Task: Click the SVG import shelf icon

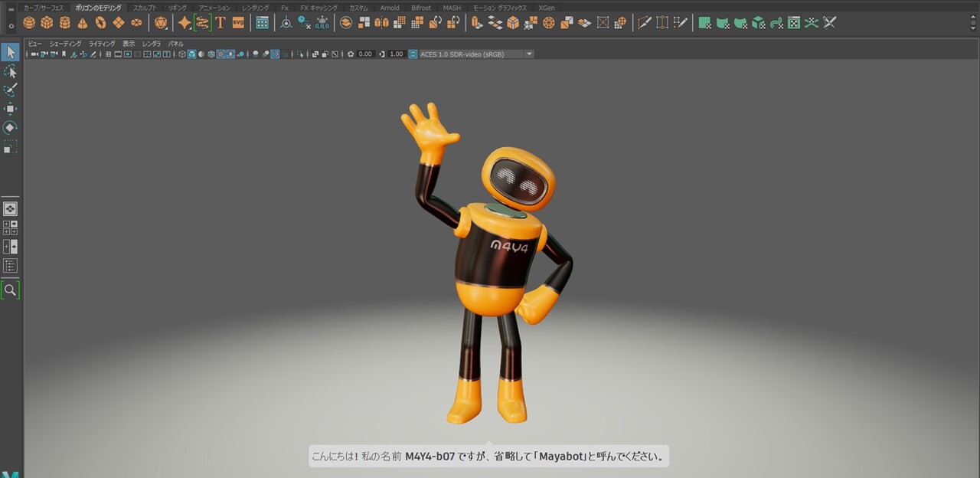Action: click(238, 23)
